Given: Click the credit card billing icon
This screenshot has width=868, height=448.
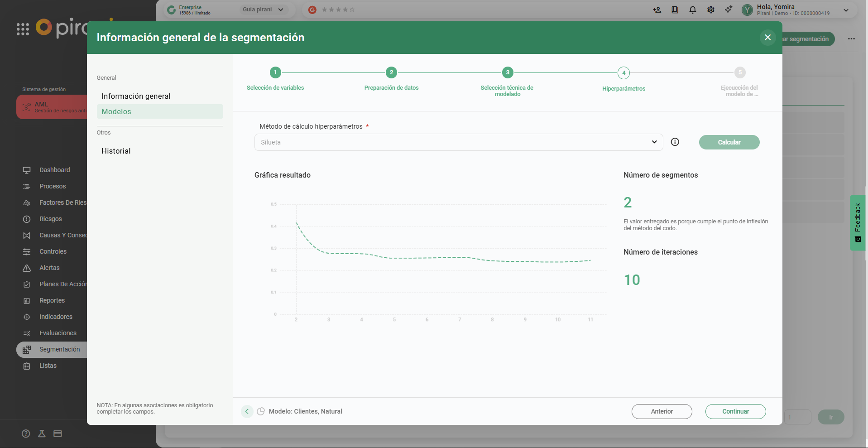Looking at the screenshot, I should (58, 434).
